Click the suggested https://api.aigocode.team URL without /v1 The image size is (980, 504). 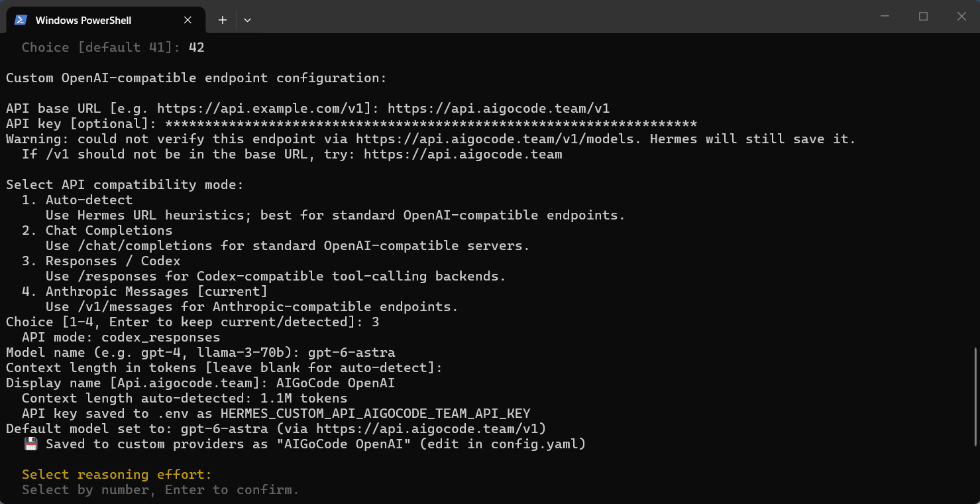463,154
